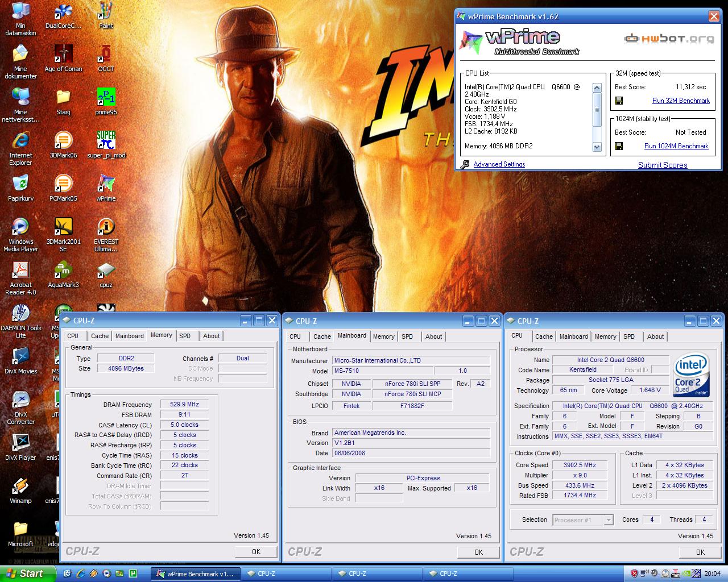Click the BIOS version field V1.2B1
This screenshot has width=728, height=582.
[411, 443]
